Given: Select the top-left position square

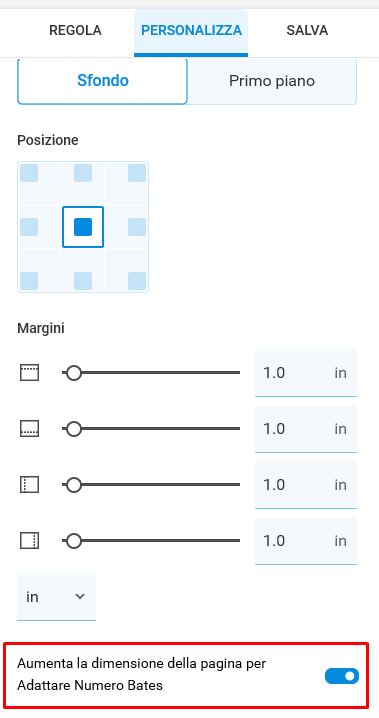Looking at the screenshot, I should pyautogui.click(x=29, y=173).
